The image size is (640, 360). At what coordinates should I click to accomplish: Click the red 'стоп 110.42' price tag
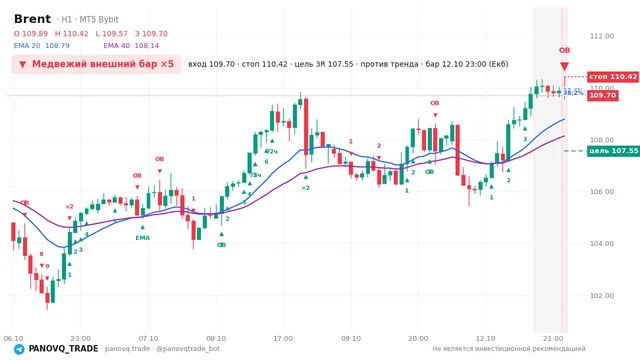[x=613, y=77]
